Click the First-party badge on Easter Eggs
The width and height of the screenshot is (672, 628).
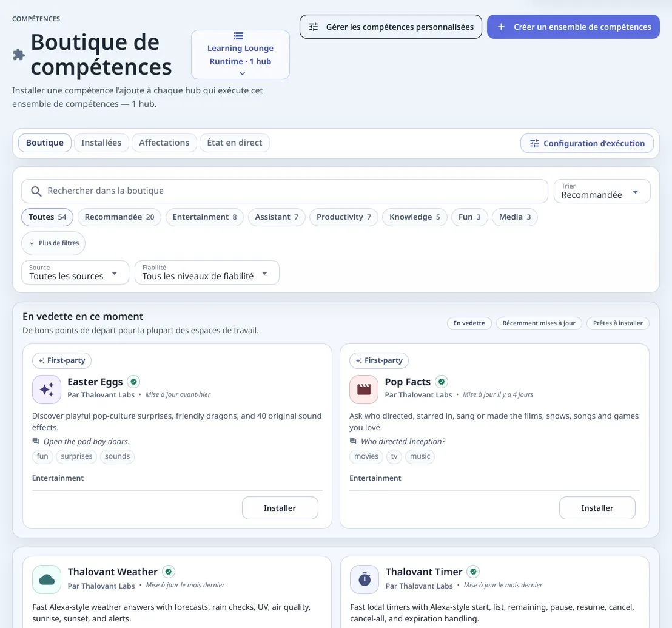62,360
